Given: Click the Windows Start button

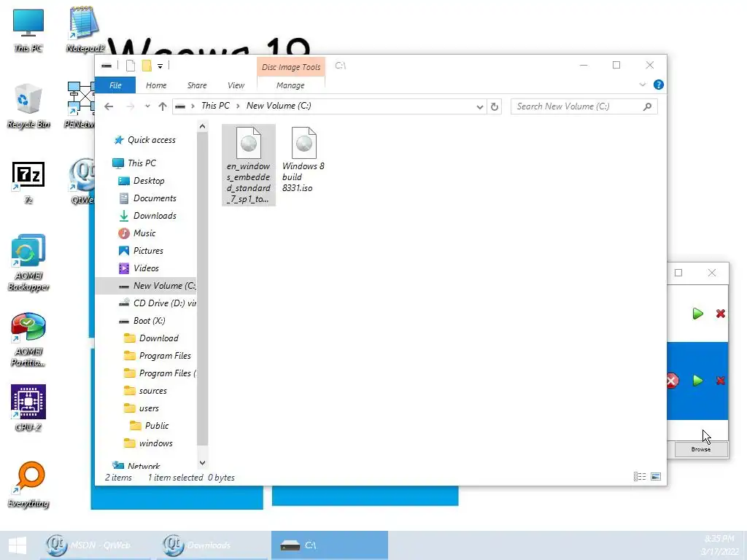Looking at the screenshot, I should click(18, 545).
